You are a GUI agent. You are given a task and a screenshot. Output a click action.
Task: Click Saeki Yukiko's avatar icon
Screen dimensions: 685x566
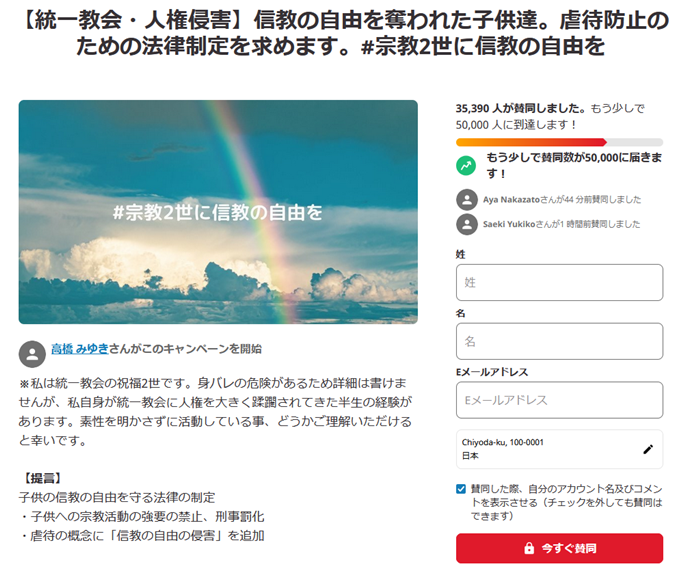pos(467,224)
